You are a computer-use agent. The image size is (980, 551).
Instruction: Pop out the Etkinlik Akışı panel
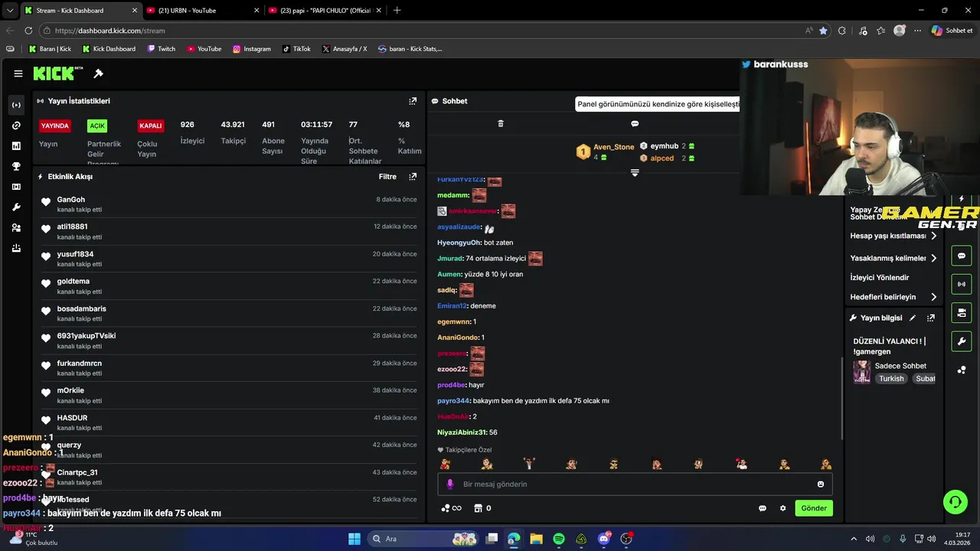413,177
